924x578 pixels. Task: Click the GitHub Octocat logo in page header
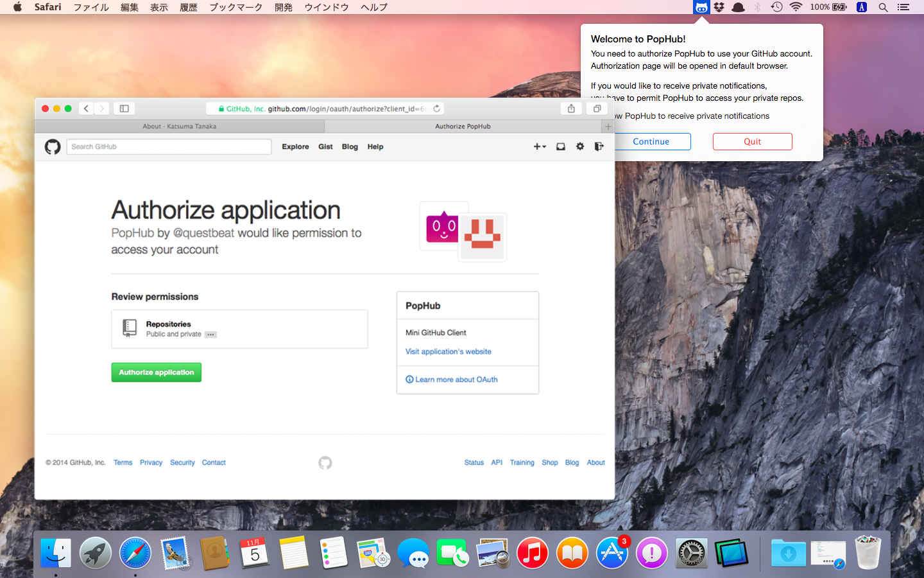(x=53, y=147)
